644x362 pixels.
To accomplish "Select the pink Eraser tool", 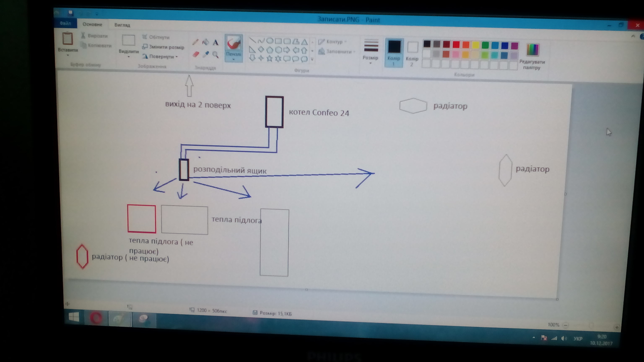I will (x=196, y=54).
